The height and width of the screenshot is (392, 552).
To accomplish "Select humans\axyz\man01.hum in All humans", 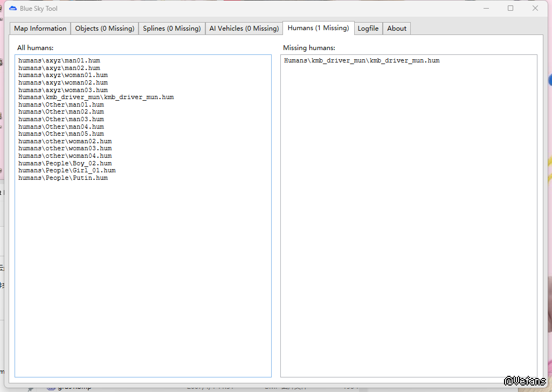I will 59,60.
